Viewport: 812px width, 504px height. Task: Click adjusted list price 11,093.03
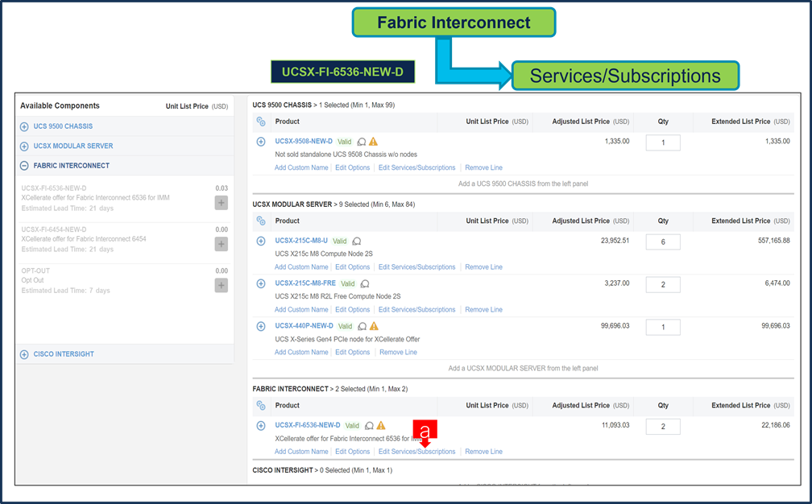615,425
